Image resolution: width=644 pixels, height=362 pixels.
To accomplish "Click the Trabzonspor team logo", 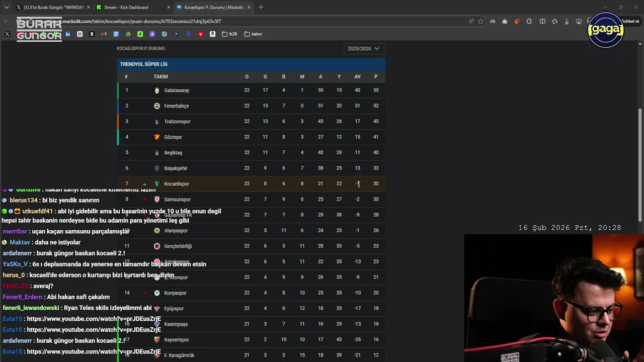I will click(157, 122).
